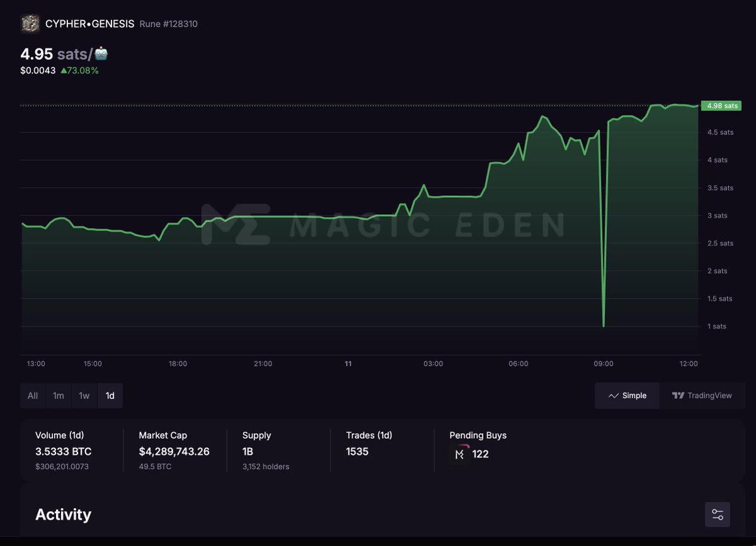Click the robot emoji beside sats price
756x546 pixels.
pyautogui.click(x=101, y=54)
